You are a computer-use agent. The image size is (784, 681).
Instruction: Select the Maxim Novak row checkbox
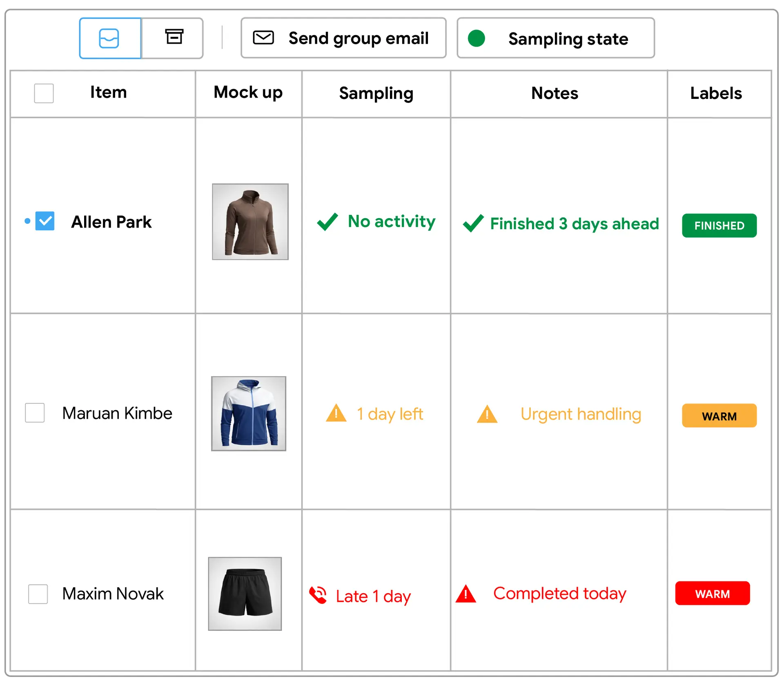[38, 594]
